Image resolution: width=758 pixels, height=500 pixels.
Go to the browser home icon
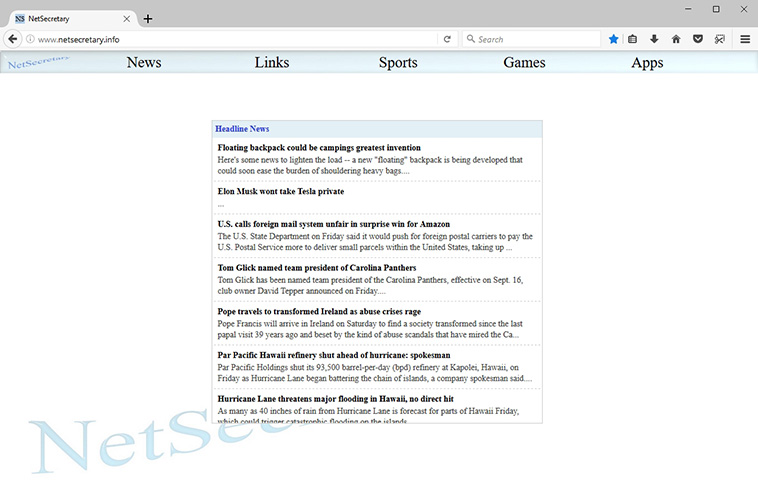click(676, 39)
